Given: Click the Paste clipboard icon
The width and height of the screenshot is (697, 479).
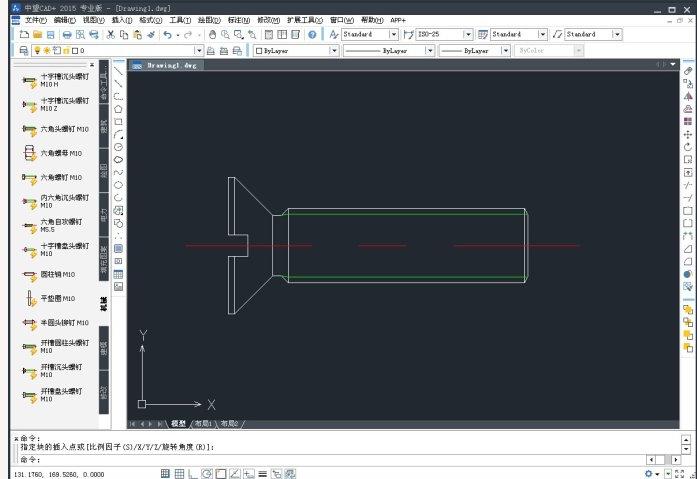Looking at the screenshot, I should click(x=137, y=34).
